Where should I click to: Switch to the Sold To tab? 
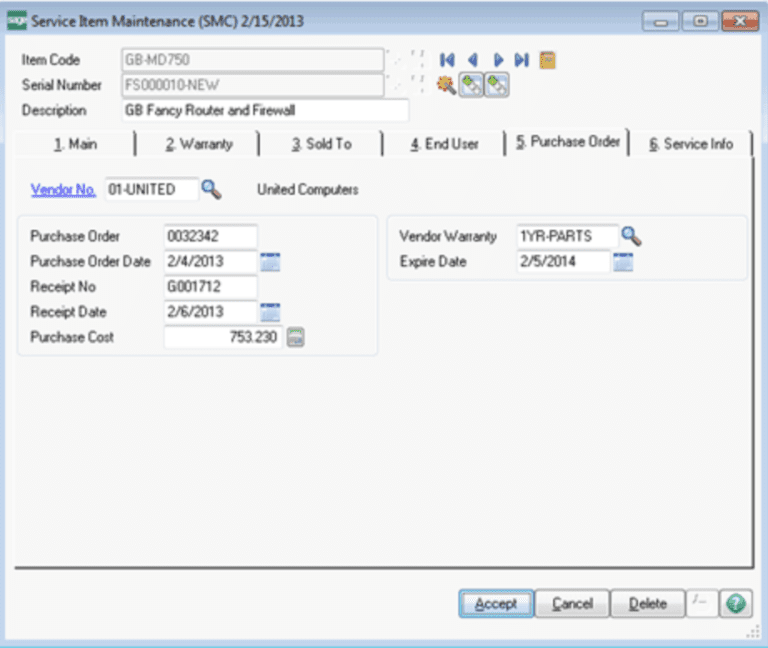click(321, 144)
